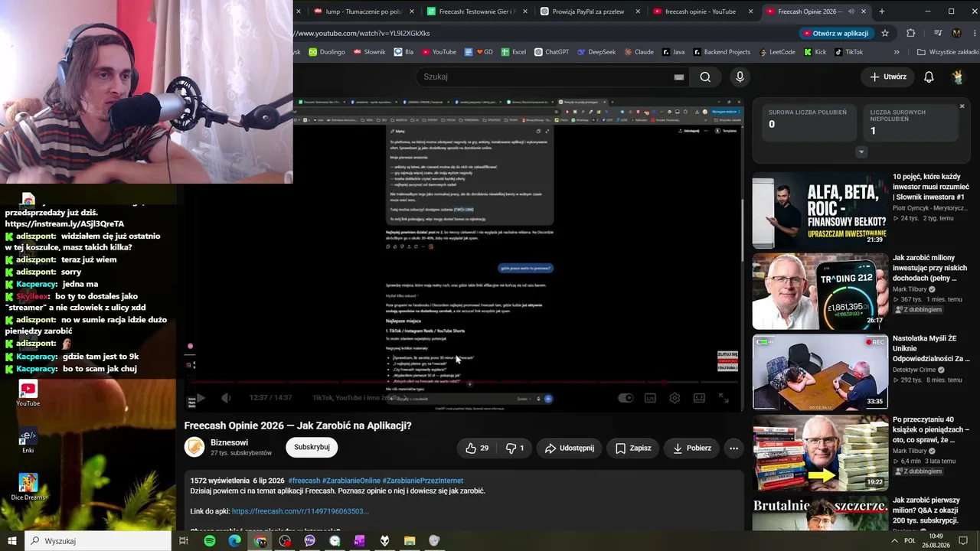Start voice search with the microphone

[x=740, y=77]
